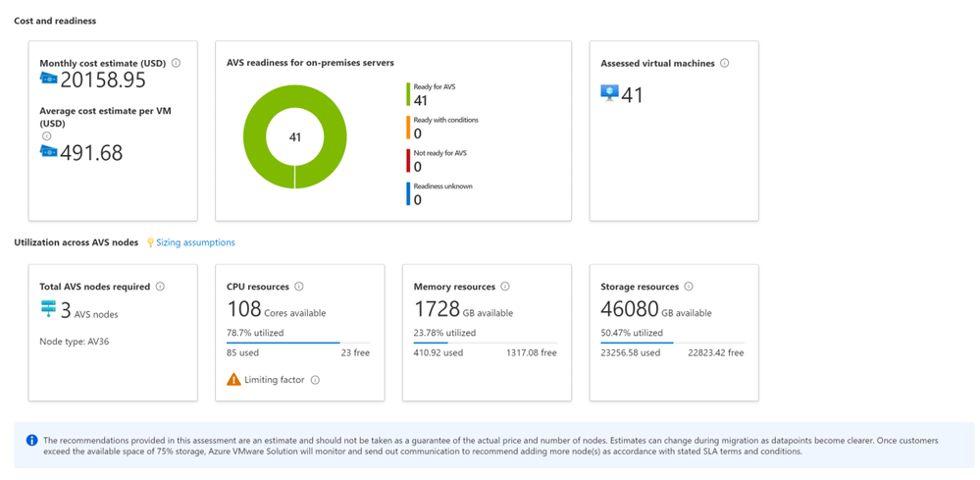
Task: Click the money icon beside 491.68
Action: tap(49, 151)
